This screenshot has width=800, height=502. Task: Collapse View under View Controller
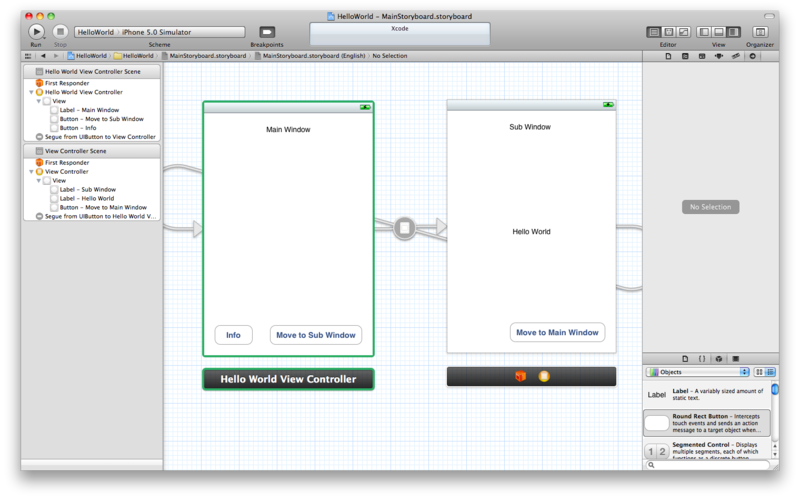[39, 181]
